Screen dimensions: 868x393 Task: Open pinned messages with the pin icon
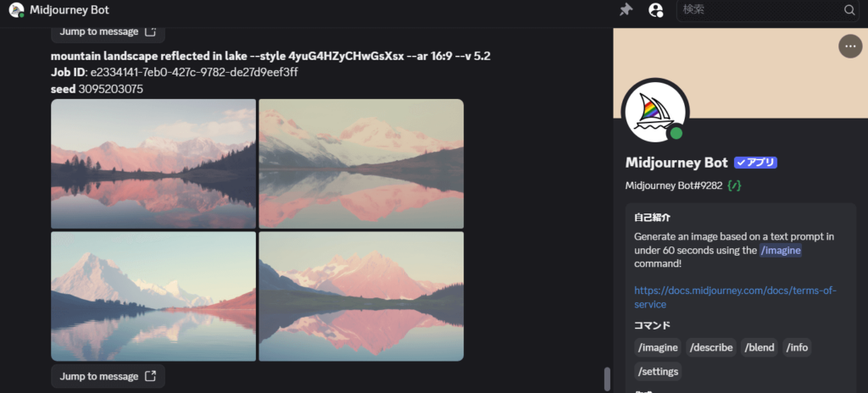tap(626, 10)
